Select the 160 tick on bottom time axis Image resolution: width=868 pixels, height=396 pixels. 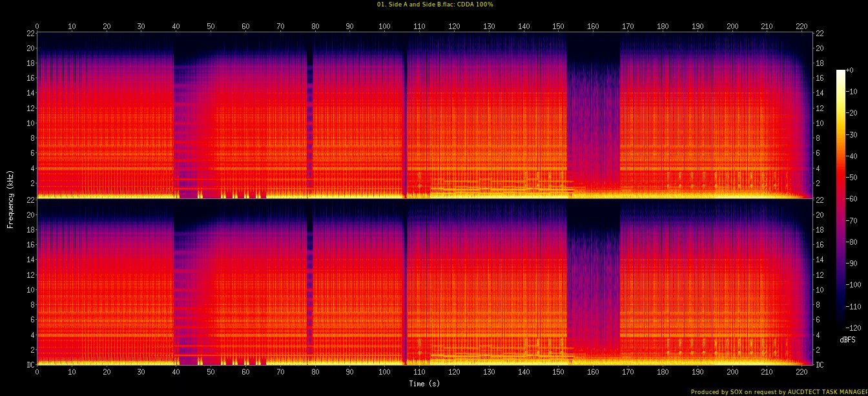click(593, 373)
